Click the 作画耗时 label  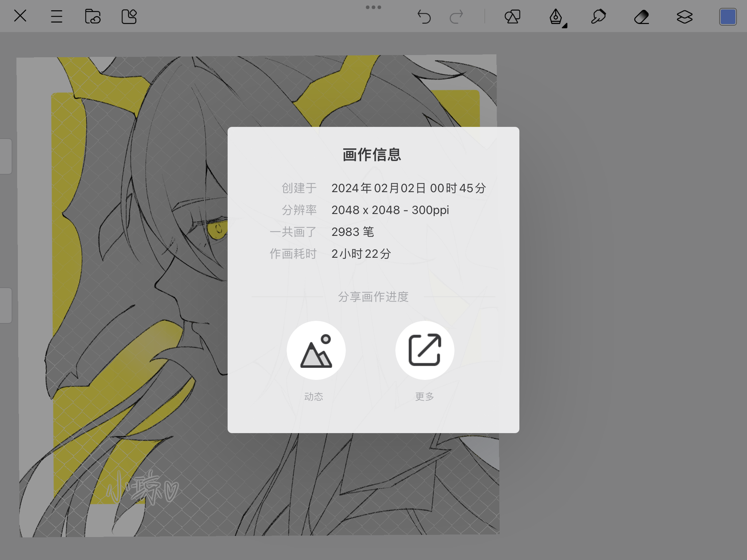coord(293,254)
